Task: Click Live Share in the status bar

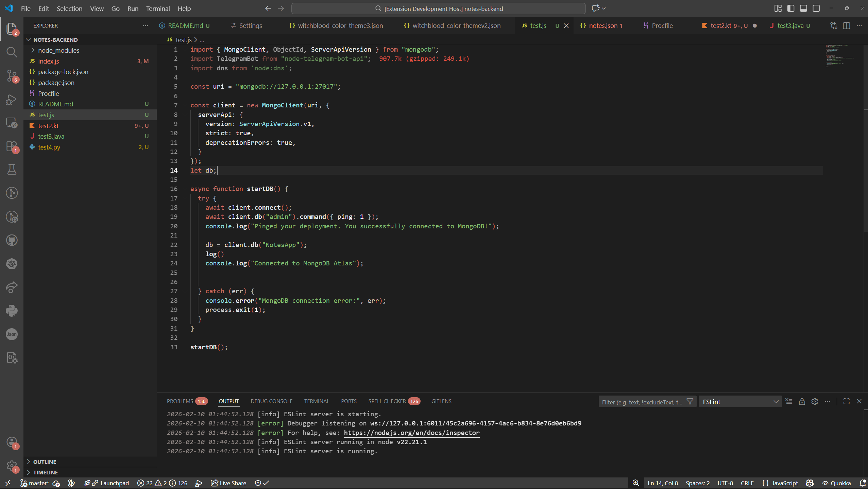Action: click(x=228, y=483)
